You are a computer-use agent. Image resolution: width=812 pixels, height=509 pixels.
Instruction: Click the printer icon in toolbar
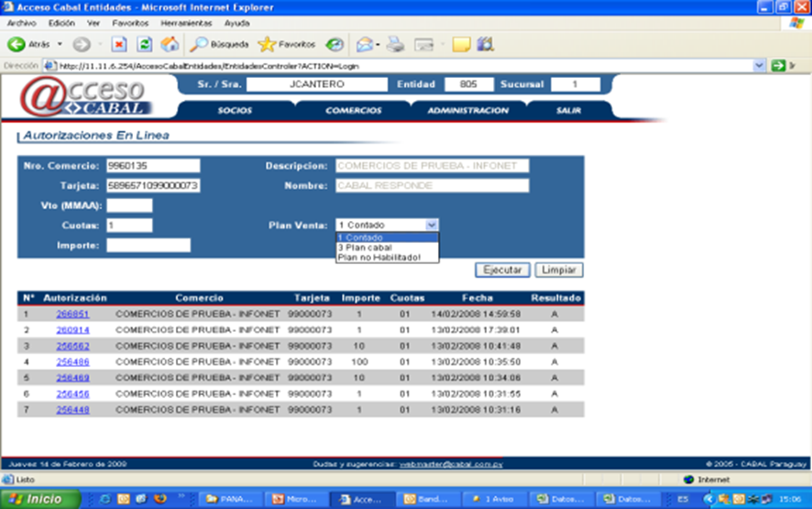click(x=395, y=44)
